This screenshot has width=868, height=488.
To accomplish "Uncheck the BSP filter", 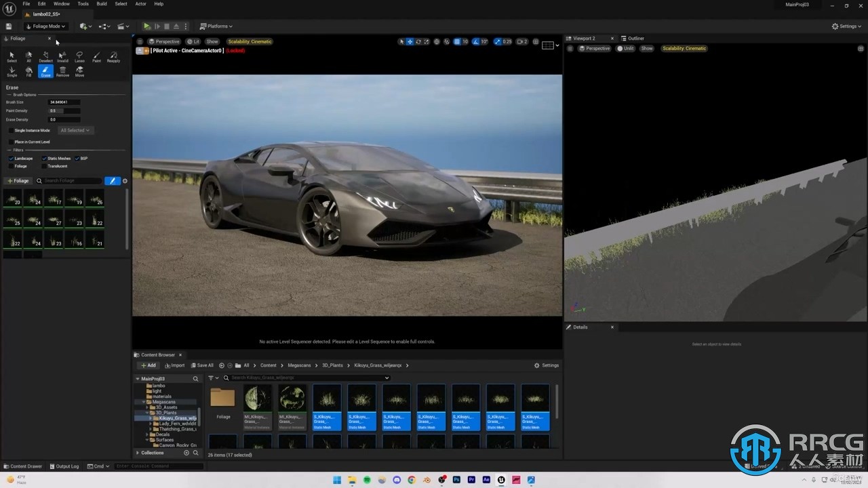I will [x=77, y=158].
